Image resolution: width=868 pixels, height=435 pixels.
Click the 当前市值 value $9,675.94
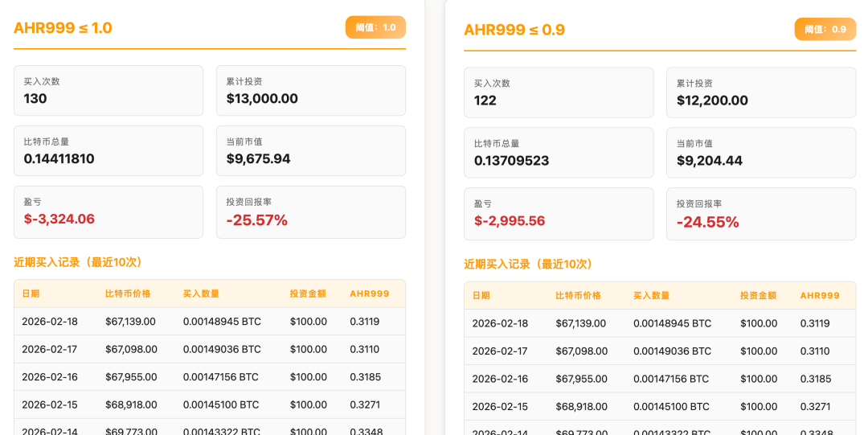pyautogui.click(x=258, y=159)
